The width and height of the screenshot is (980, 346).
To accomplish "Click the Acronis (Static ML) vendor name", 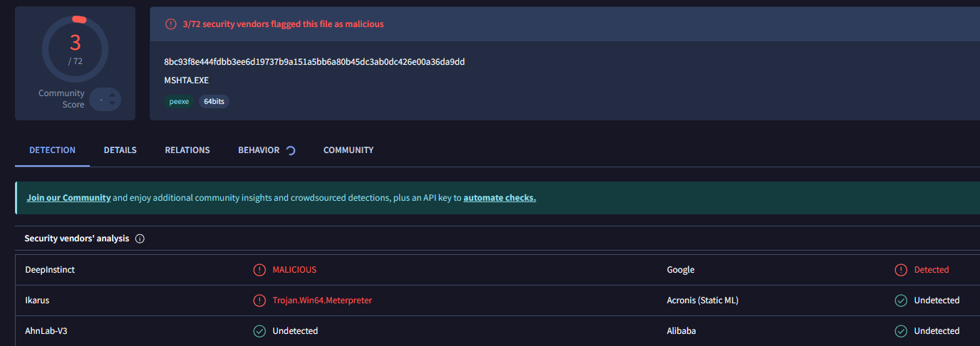I will pos(703,300).
